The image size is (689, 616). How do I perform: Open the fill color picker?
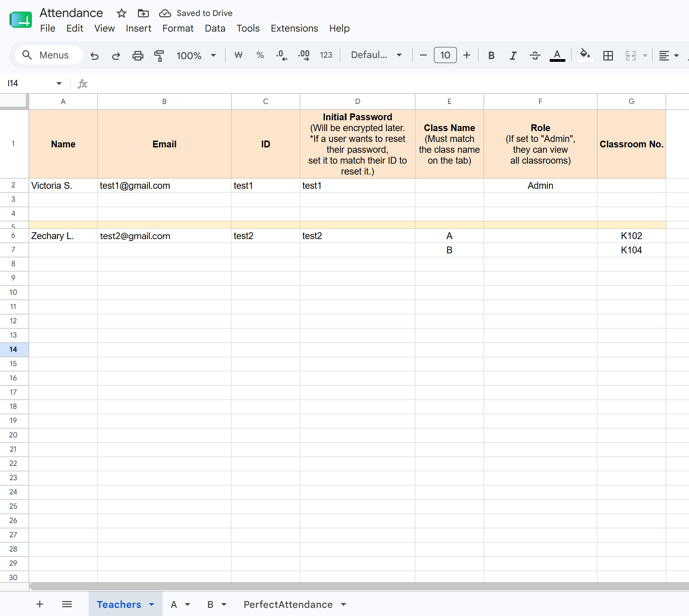pyautogui.click(x=585, y=55)
